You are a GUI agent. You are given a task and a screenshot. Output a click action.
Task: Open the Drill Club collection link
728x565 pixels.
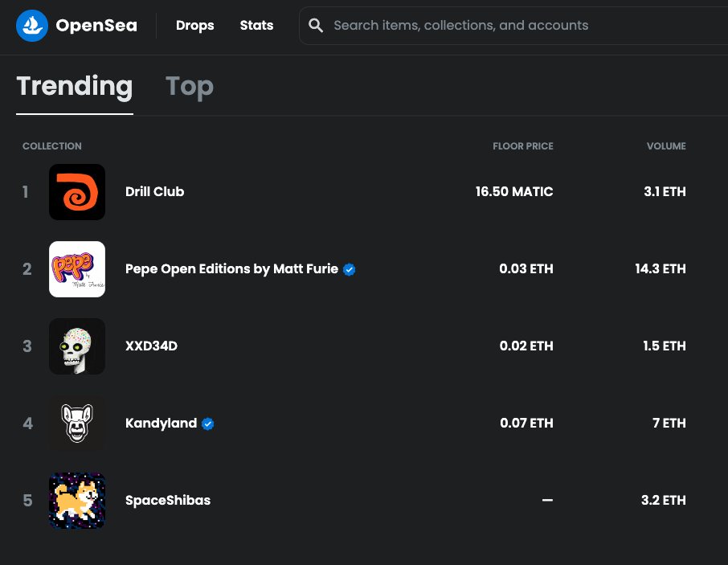[x=154, y=192]
